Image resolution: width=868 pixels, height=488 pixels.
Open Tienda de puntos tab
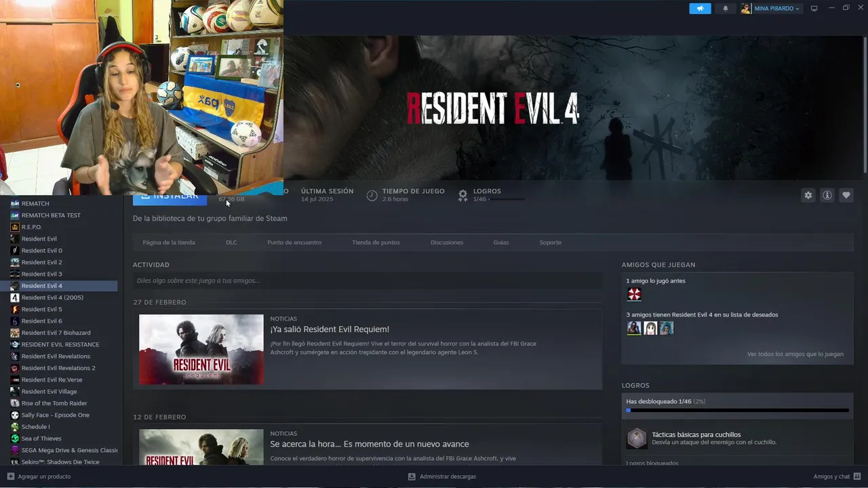pos(376,243)
